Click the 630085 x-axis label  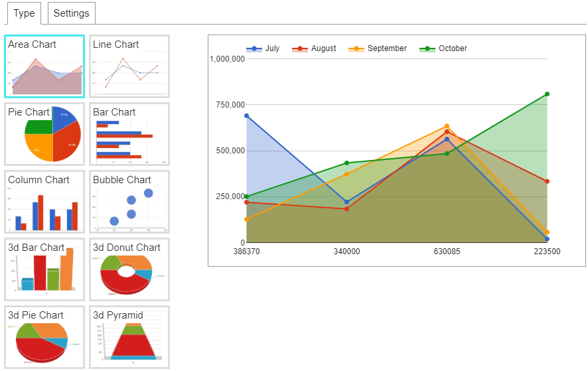[x=447, y=252]
